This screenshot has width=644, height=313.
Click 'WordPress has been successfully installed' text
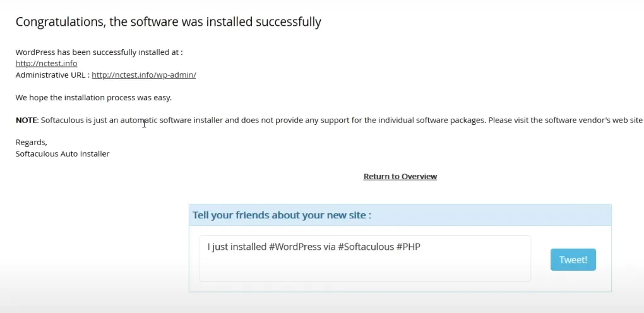pos(99,52)
